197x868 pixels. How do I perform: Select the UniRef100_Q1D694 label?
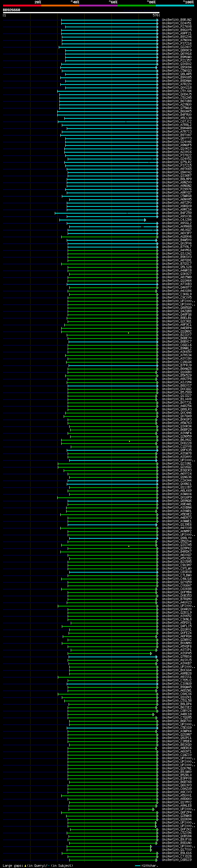click(x=177, y=819)
